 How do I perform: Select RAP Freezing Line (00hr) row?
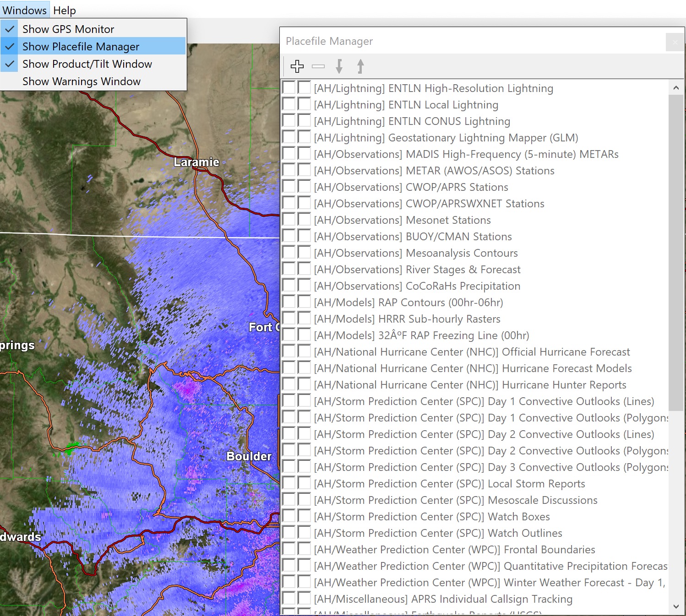point(474,335)
